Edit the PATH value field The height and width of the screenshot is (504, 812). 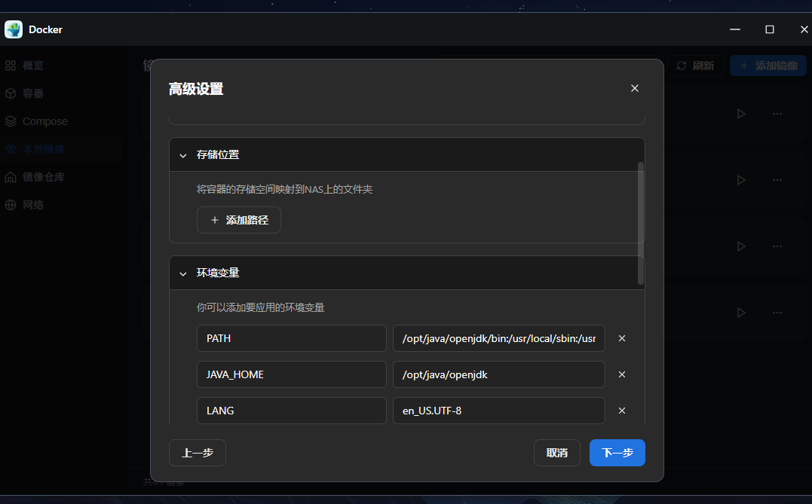coord(498,338)
